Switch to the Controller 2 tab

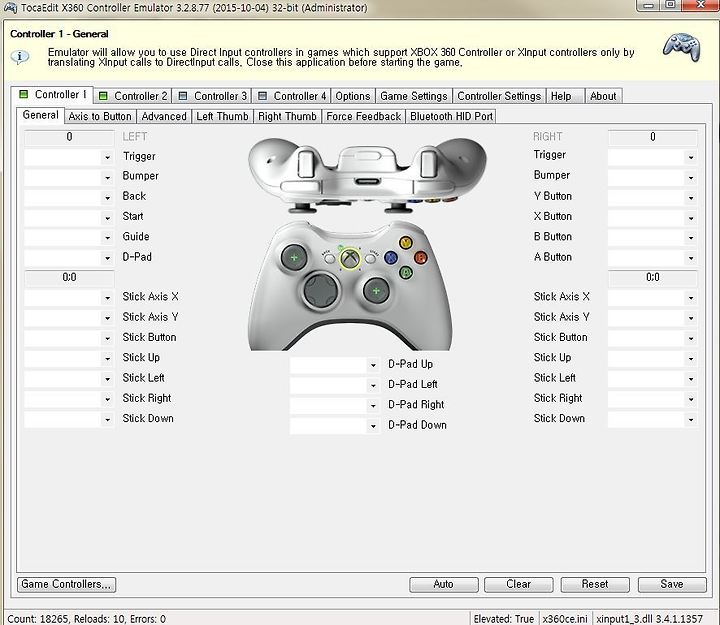[x=134, y=96]
